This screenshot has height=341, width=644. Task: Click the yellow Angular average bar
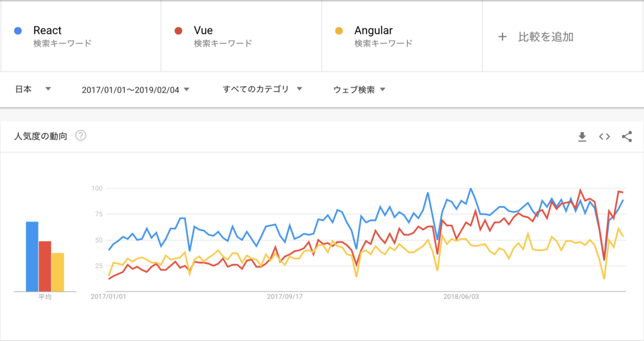coord(58,272)
